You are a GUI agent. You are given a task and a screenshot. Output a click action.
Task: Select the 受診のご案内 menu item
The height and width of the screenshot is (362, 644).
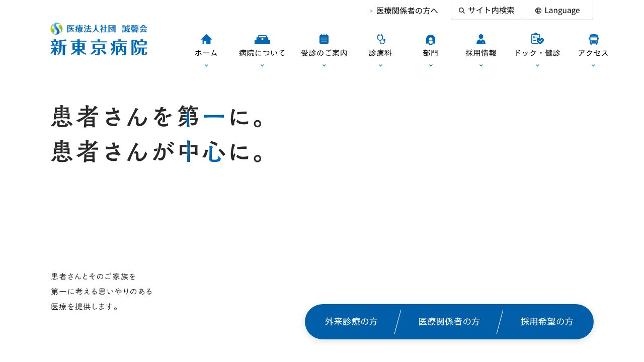tap(324, 53)
